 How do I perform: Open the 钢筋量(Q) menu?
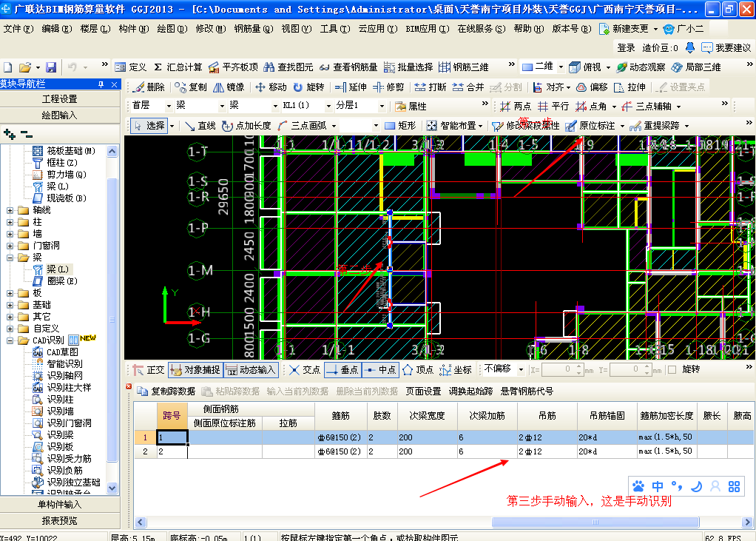click(x=253, y=29)
